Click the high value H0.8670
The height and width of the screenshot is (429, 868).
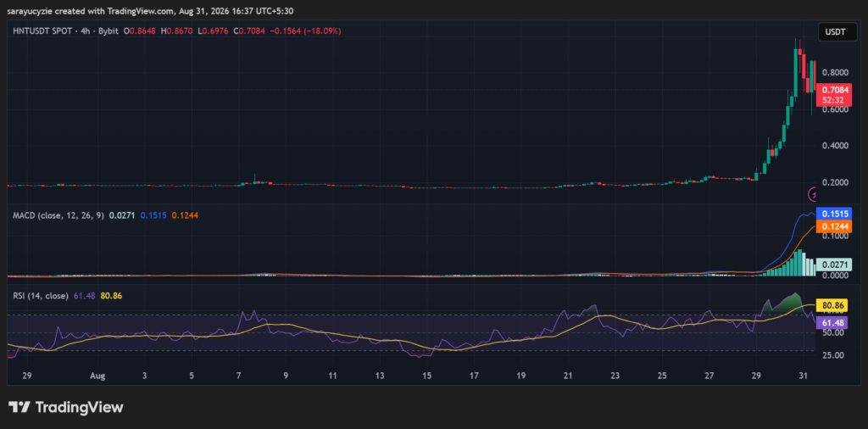176,31
